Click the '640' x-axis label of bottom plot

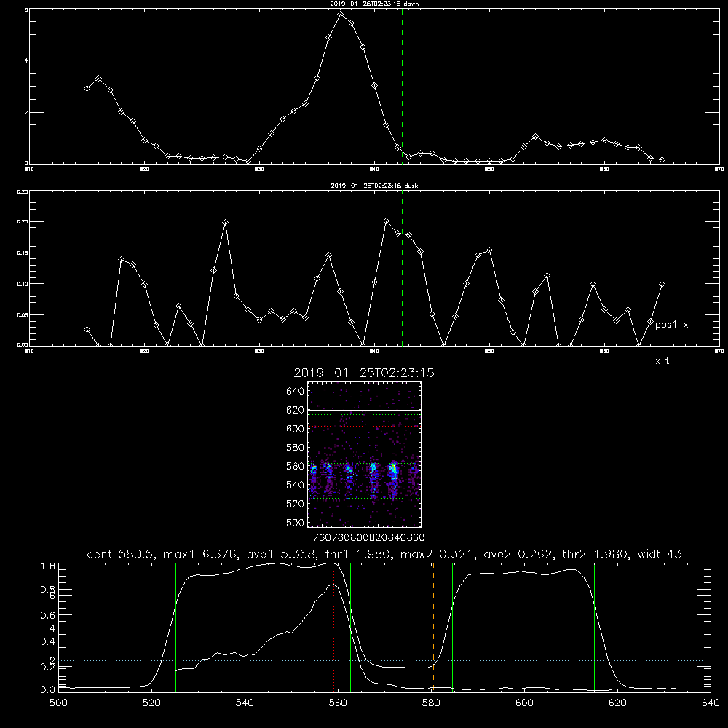[x=711, y=703]
